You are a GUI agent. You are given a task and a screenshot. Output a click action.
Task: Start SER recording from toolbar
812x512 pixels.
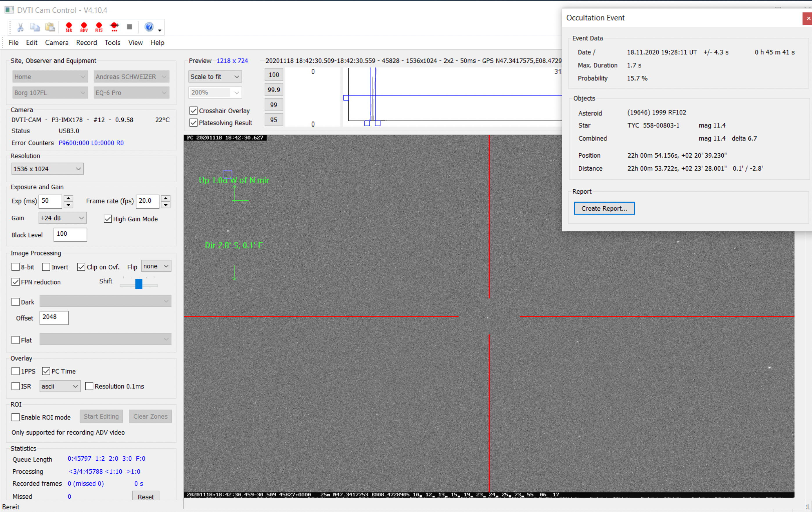pos(69,27)
